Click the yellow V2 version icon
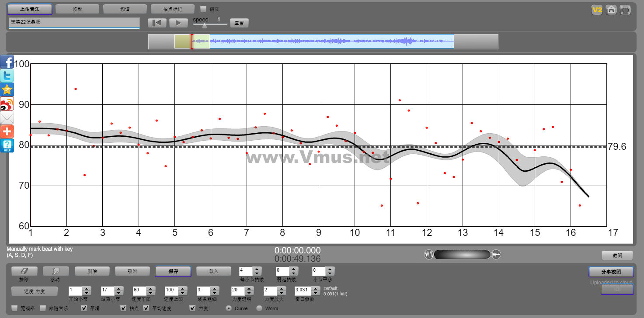 597,10
